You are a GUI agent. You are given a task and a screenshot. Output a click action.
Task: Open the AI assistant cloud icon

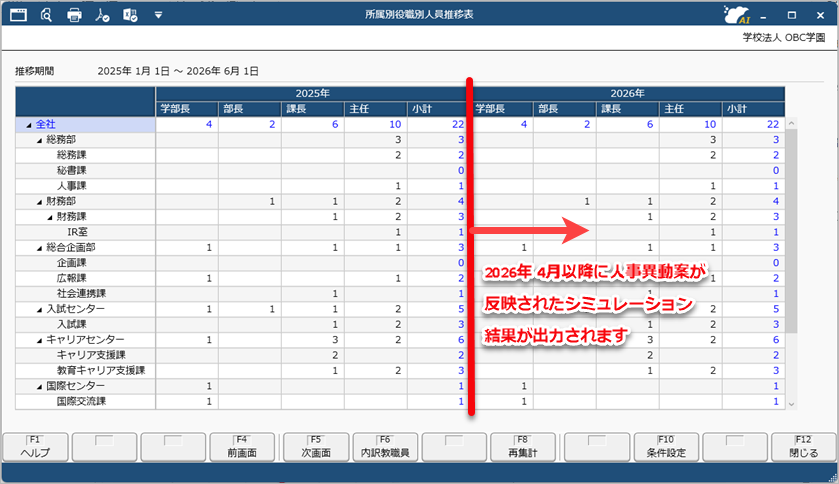point(736,14)
